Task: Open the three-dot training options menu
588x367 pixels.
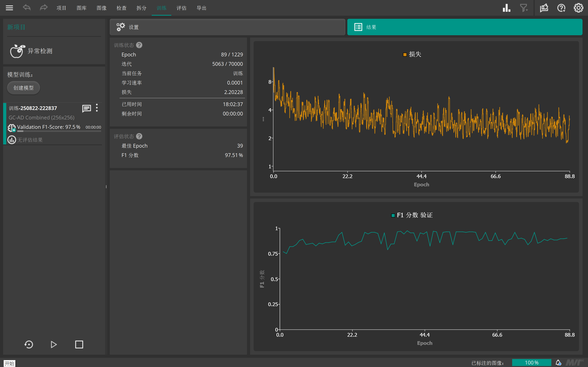Action: (97, 108)
